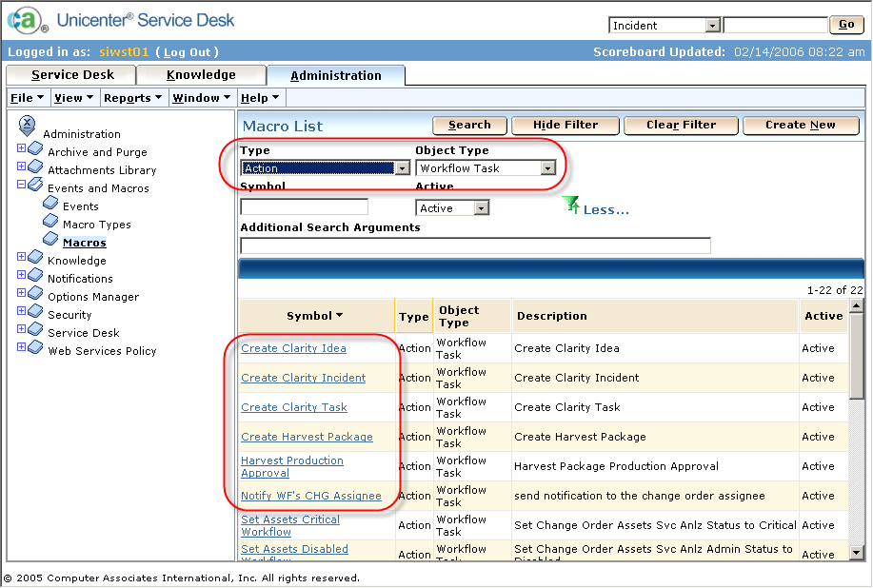The image size is (873, 588).
Task: Open the Object Type dropdown
Action: coord(547,168)
